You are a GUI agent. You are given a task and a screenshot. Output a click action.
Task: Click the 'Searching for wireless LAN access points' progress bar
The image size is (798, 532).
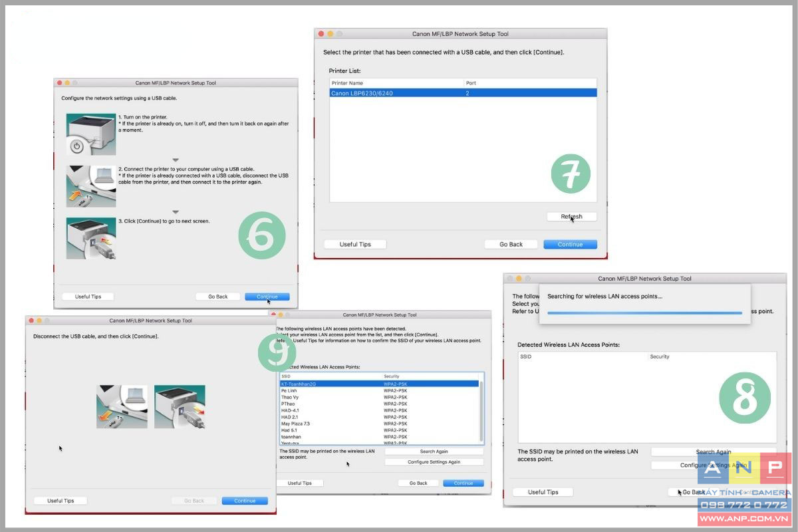[644, 313]
